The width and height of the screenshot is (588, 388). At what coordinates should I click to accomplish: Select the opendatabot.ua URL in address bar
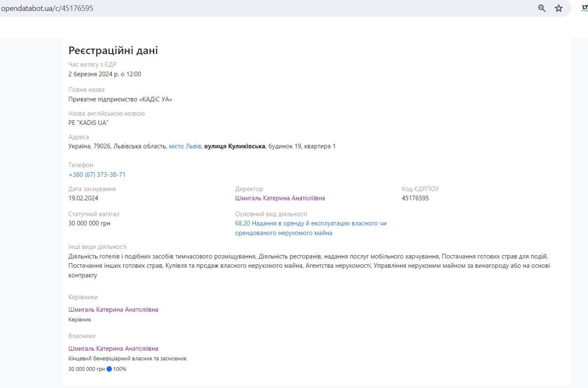point(47,8)
